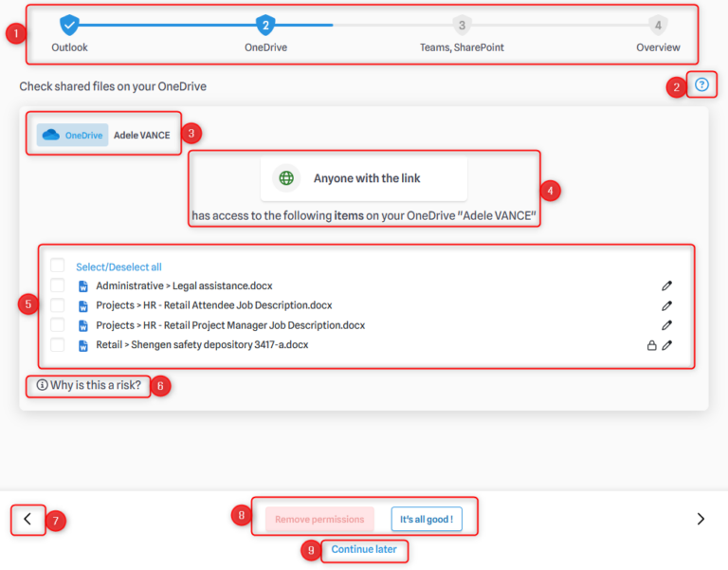Click Word icon beside Retail Project Manager row
This screenshot has width=728, height=570.
point(83,325)
